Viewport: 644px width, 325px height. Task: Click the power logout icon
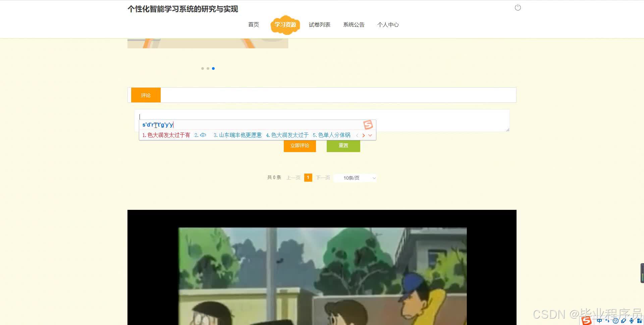pyautogui.click(x=518, y=7)
